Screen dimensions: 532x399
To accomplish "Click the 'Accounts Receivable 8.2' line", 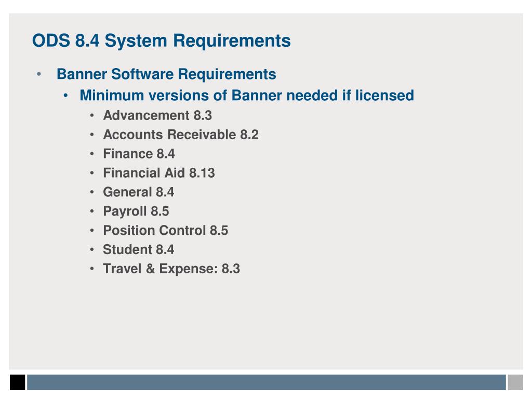I will click(181, 135).
